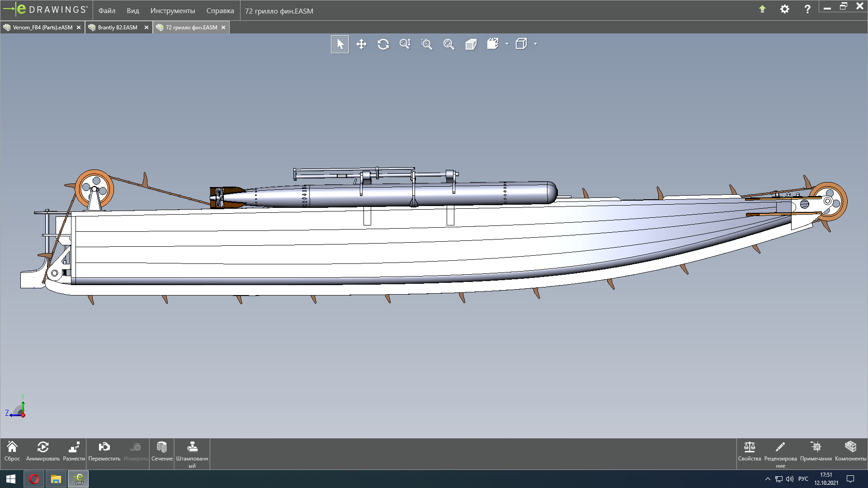
Task: Click the XYZ axis triad indicator
Action: [17, 407]
